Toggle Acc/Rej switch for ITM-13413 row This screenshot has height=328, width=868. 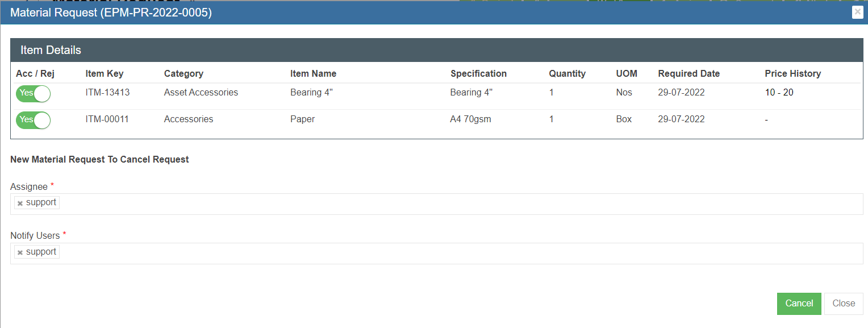coord(33,93)
